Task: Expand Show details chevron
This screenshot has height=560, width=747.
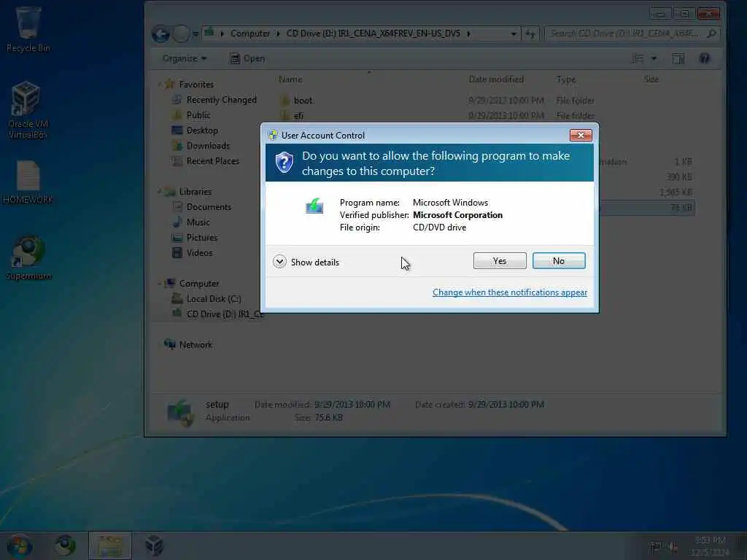Action: click(x=279, y=262)
